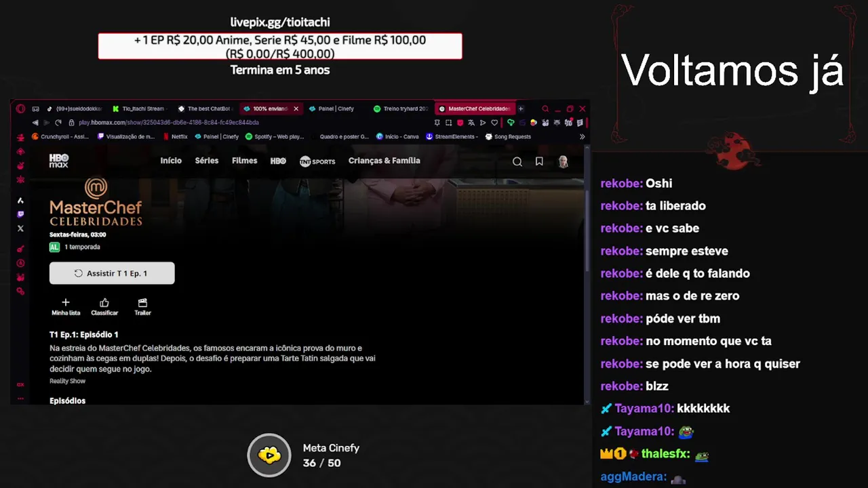Open sidebar three-dots menu at bottom
This screenshot has height=488, width=868.
pyautogui.click(x=20, y=398)
